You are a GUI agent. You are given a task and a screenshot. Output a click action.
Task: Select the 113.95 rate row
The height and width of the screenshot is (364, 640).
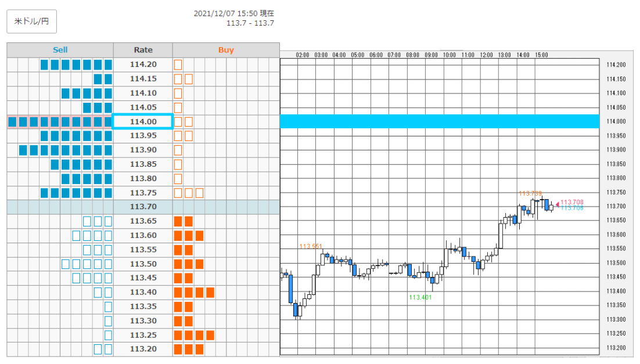coord(143,135)
